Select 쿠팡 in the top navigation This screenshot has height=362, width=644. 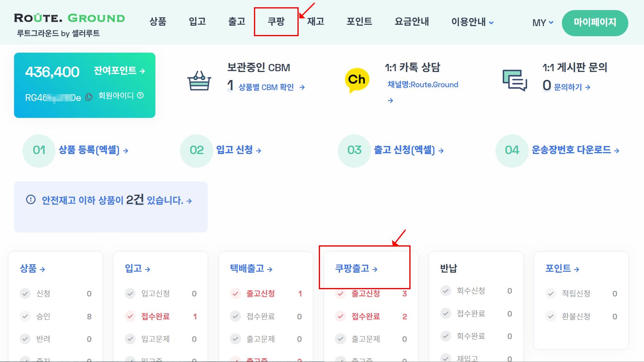coord(276,22)
